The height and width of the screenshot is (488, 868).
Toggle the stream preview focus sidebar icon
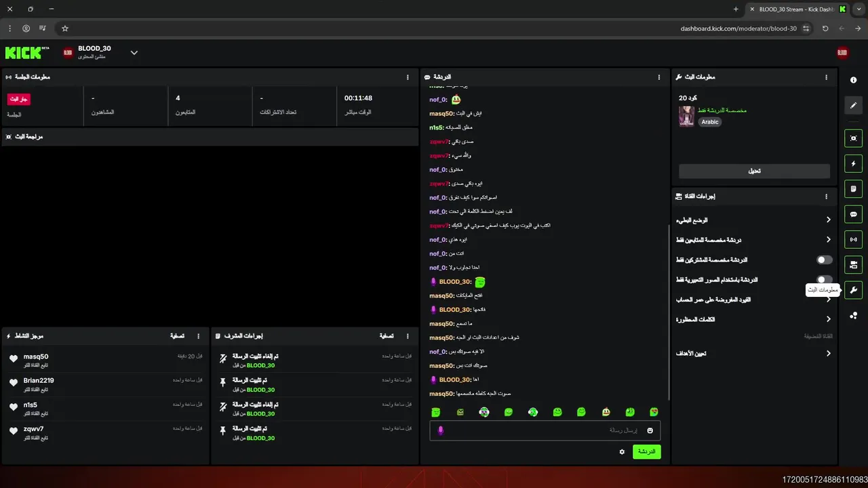point(853,138)
